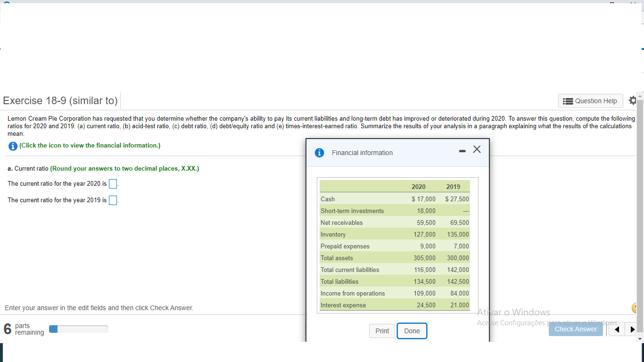Open the 'Click the icon to view' link
The height and width of the screenshot is (362, 644).
tap(90, 145)
